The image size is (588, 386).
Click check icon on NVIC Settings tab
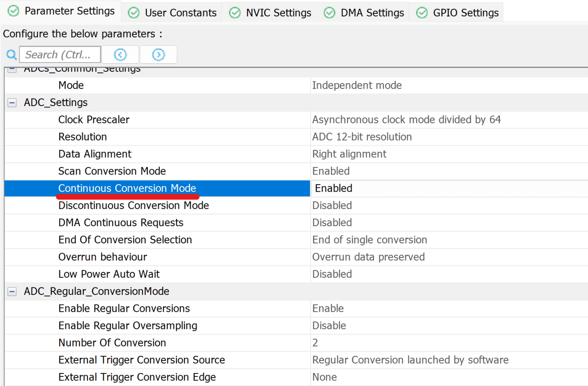coord(235,13)
